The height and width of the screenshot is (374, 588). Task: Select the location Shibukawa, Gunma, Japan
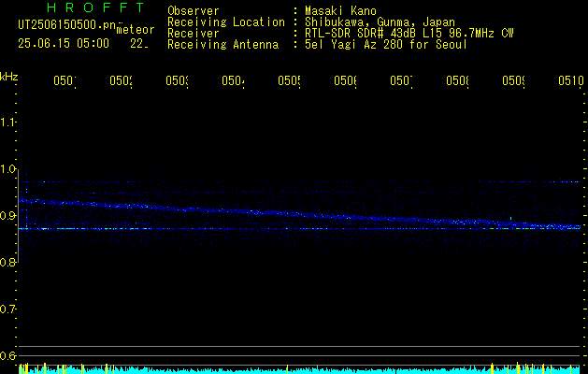click(x=380, y=22)
